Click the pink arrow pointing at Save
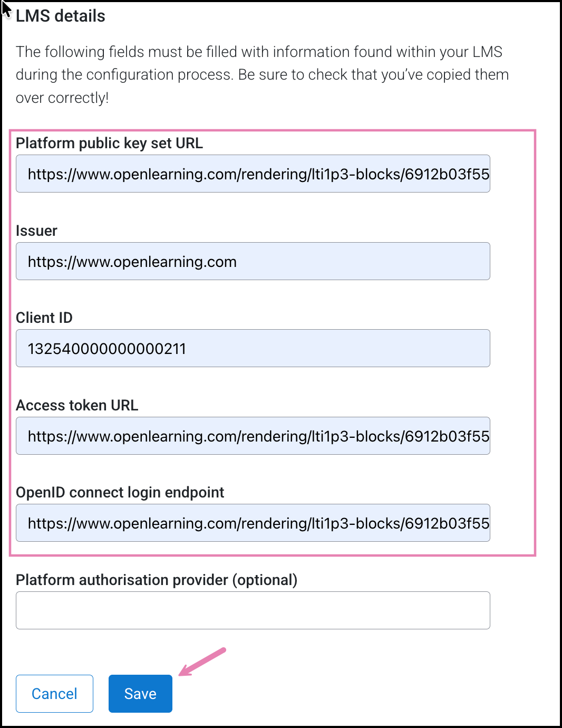The image size is (562, 728). [202, 662]
